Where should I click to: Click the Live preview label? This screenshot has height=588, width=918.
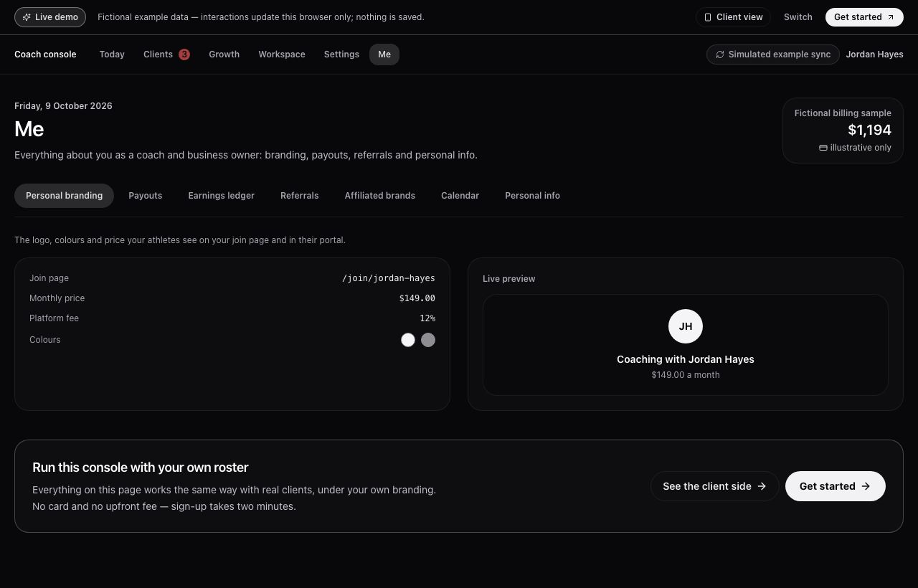pyautogui.click(x=509, y=279)
